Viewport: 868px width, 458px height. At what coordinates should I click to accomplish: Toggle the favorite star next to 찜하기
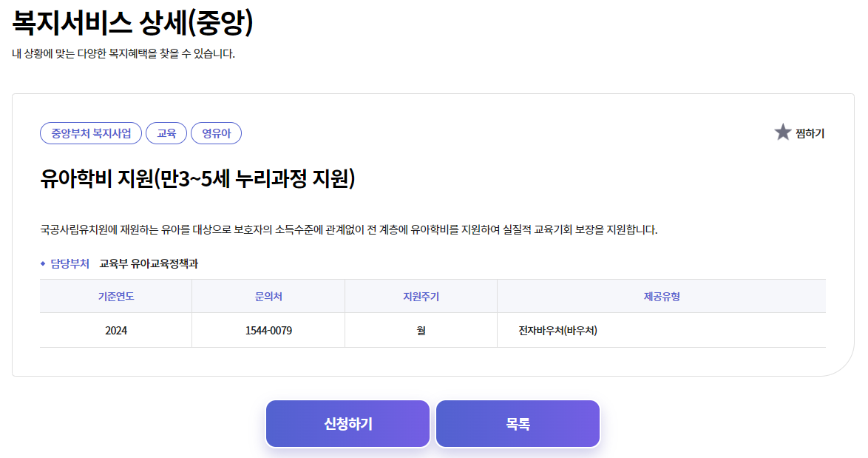[784, 132]
